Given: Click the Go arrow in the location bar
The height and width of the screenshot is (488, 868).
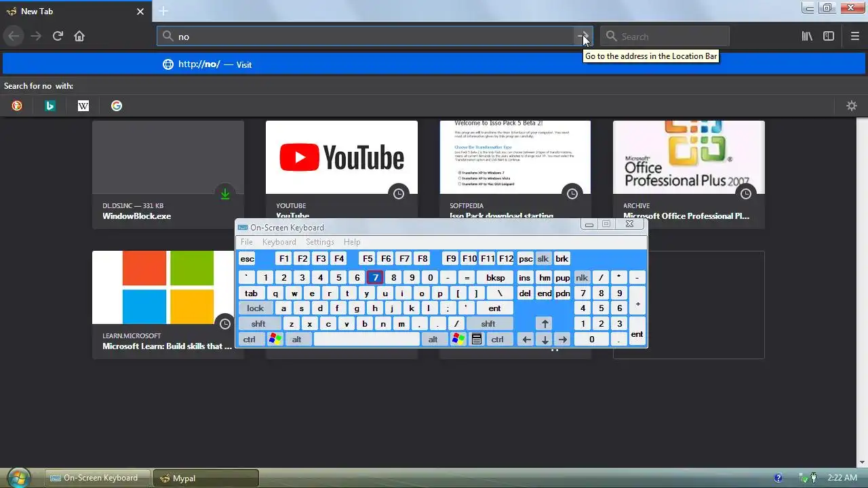Looking at the screenshot, I should coord(583,37).
